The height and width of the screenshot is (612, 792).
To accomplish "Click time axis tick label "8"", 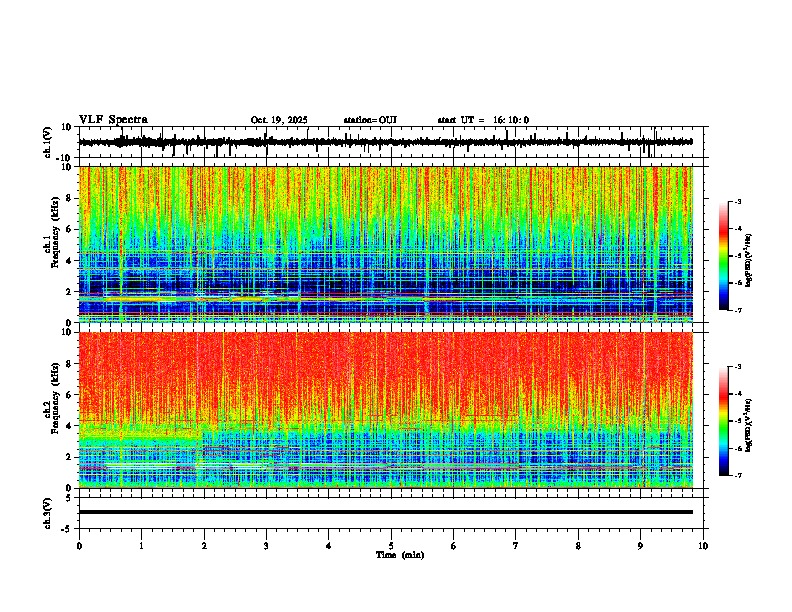I will pos(578,546).
